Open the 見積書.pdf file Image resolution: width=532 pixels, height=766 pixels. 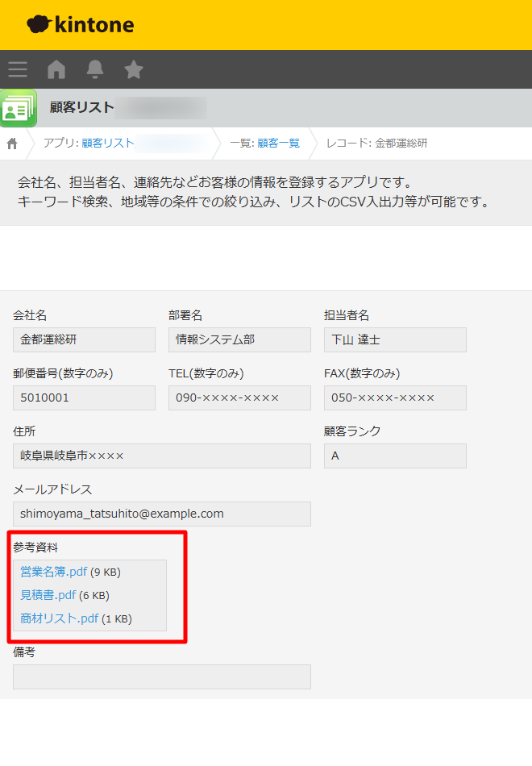pyautogui.click(x=48, y=596)
